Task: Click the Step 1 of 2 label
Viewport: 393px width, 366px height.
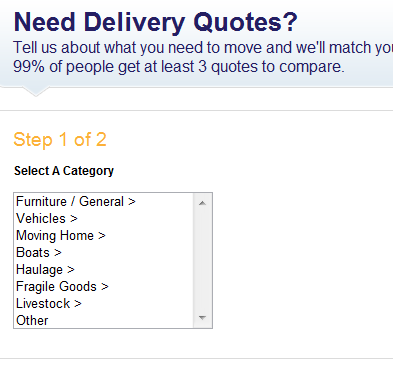Action: click(60, 139)
